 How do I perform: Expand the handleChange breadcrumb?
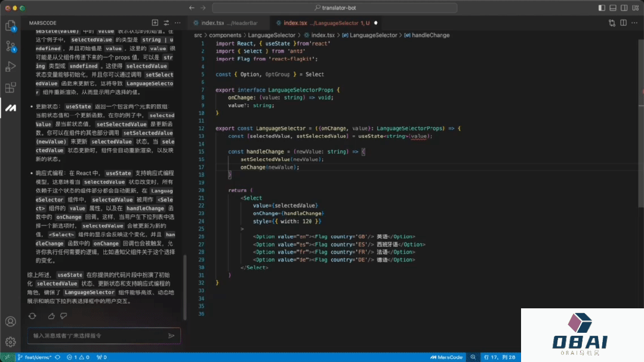click(430, 35)
